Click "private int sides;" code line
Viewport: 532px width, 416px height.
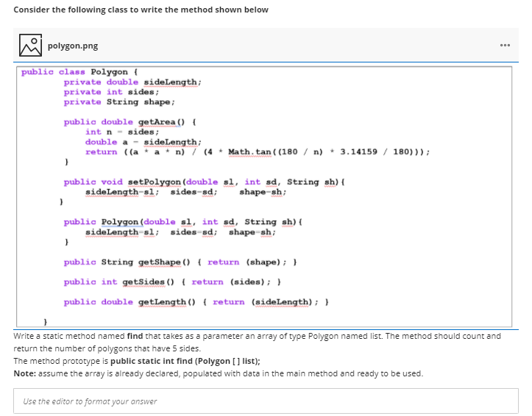(111, 92)
